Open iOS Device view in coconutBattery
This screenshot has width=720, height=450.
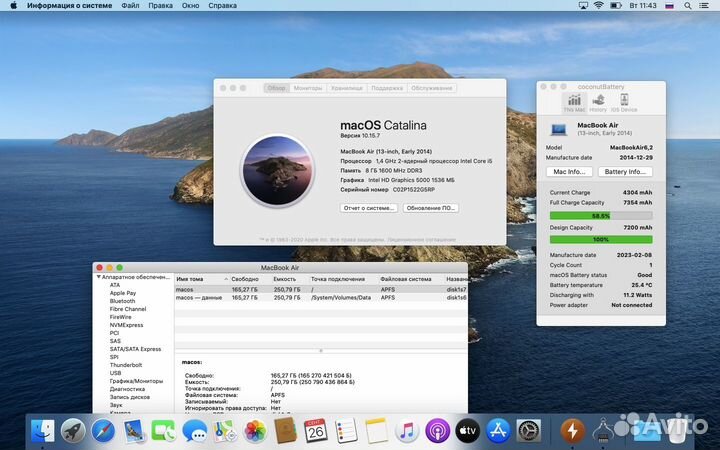click(x=624, y=103)
